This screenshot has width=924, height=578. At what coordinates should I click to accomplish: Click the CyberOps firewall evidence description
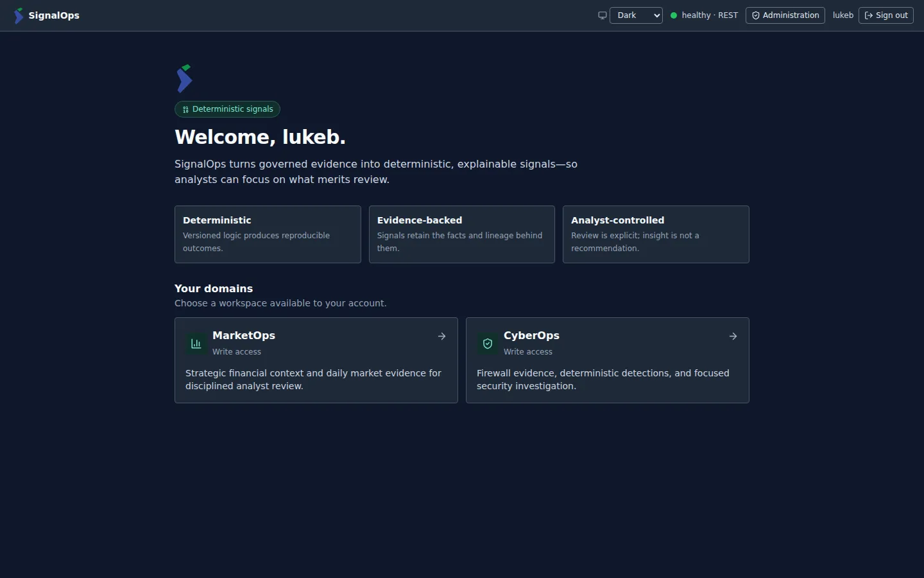pyautogui.click(x=603, y=380)
